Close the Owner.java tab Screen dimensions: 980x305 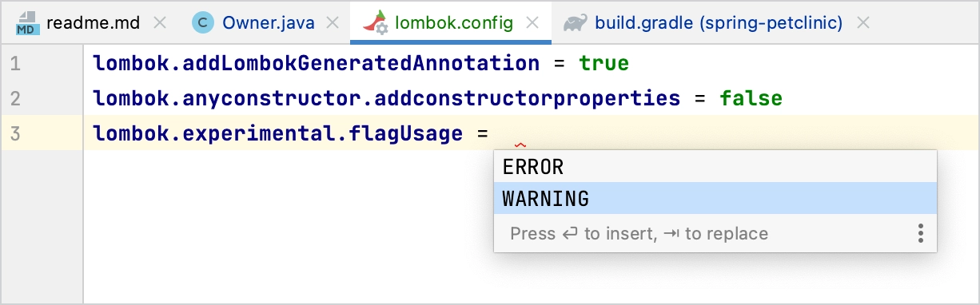pos(334,23)
